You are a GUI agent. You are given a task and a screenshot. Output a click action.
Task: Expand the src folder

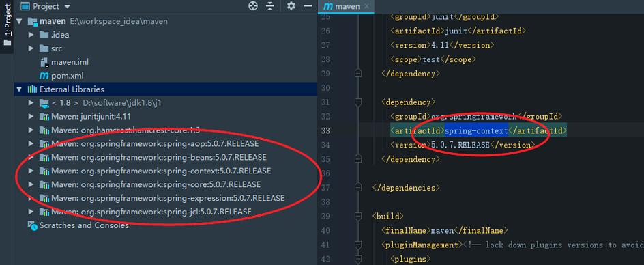tap(31, 48)
